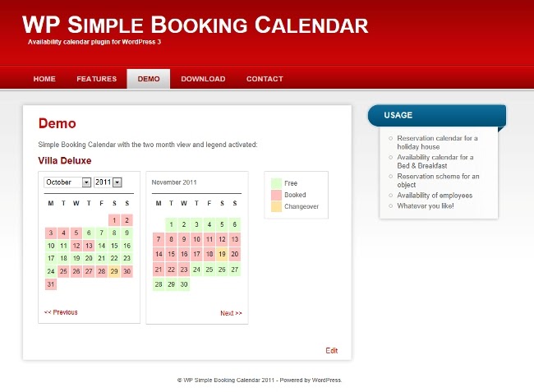Select October 29 changeover day
This screenshot has height=392, width=534.
click(x=114, y=271)
